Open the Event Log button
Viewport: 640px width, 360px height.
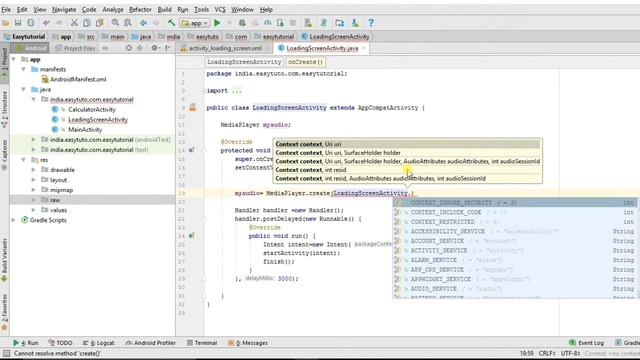[586, 343]
